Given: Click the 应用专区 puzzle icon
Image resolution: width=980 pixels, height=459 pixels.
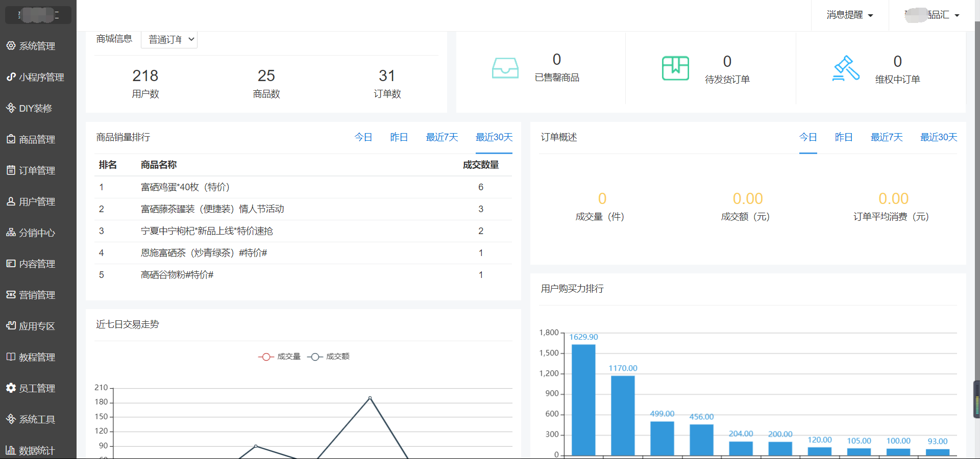Looking at the screenshot, I should point(11,325).
